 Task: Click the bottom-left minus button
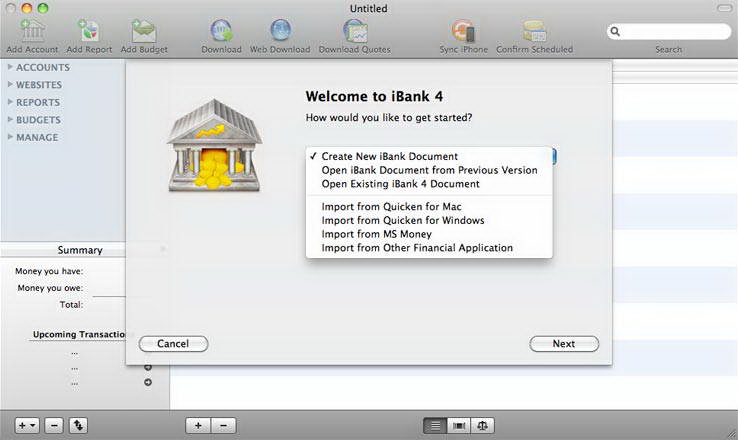54,425
